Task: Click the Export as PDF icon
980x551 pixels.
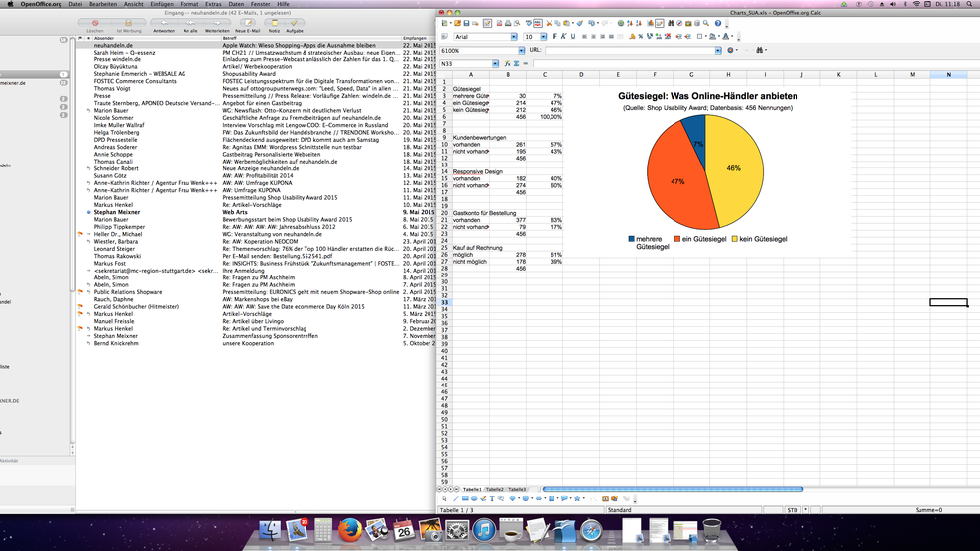Action: coord(499,23)
